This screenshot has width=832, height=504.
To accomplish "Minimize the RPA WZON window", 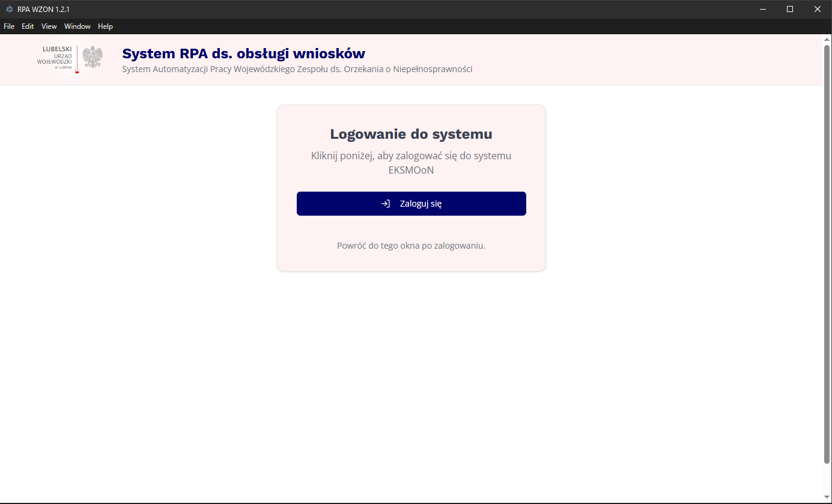I will coord(762,8).
